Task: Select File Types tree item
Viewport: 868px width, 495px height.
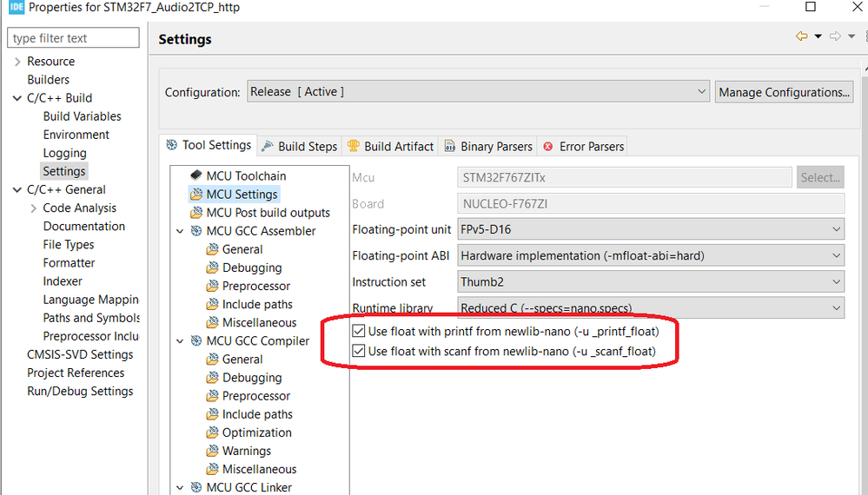Action: point(69,244)
